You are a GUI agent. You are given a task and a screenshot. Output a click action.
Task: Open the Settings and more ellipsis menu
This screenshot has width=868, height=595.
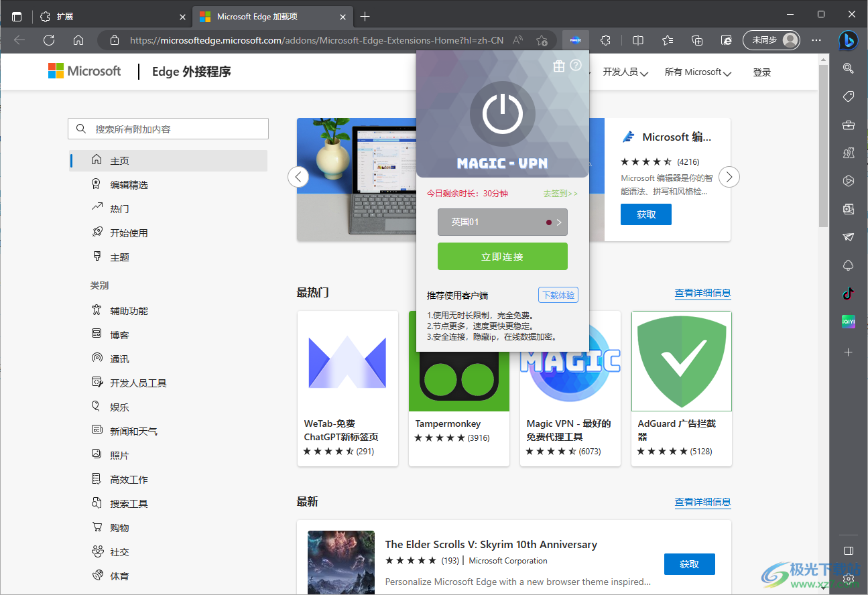(x=816, y=40)
